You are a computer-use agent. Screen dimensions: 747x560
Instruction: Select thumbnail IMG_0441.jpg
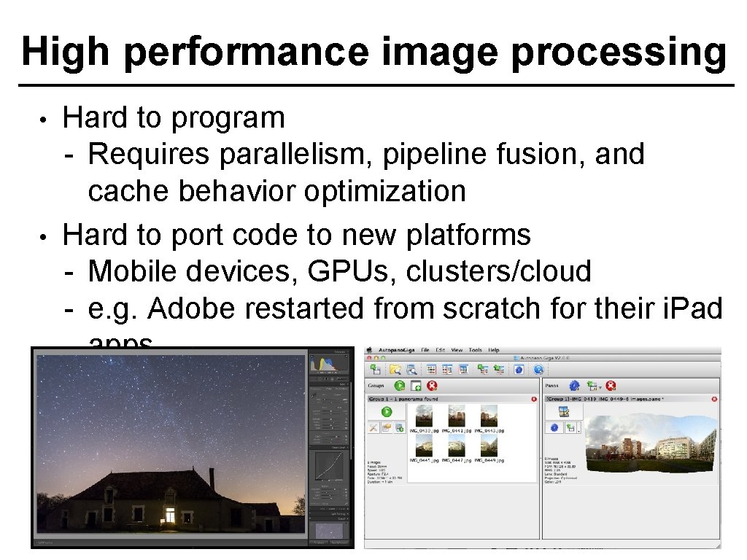coord(457,416)
